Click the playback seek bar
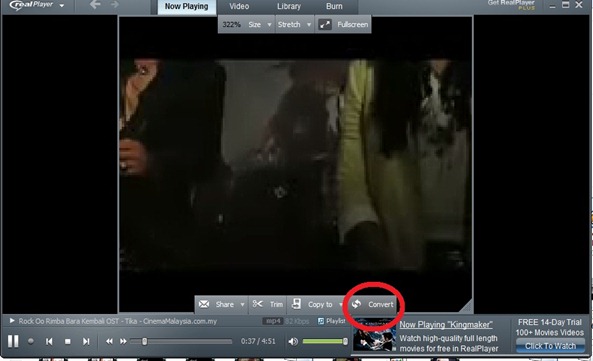 click(x=181, y=341)
